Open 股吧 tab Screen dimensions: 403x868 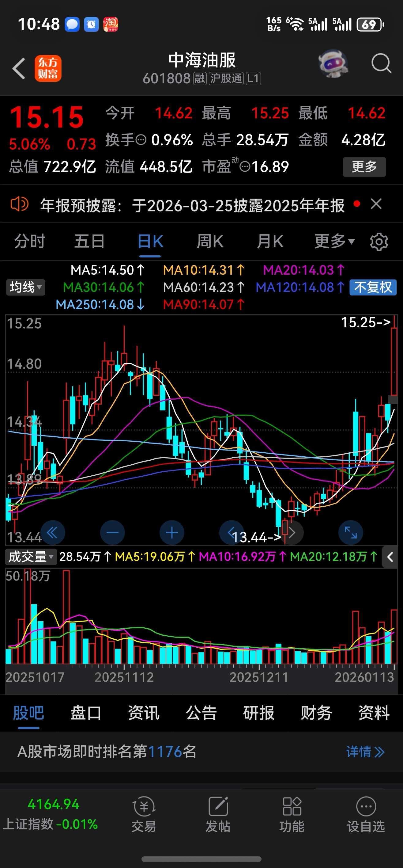tap(28, 713)
